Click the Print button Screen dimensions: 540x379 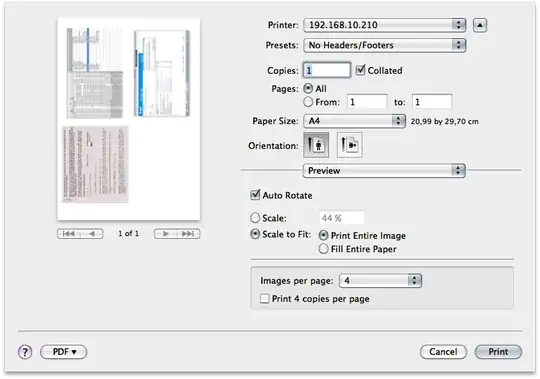[498, 352]
